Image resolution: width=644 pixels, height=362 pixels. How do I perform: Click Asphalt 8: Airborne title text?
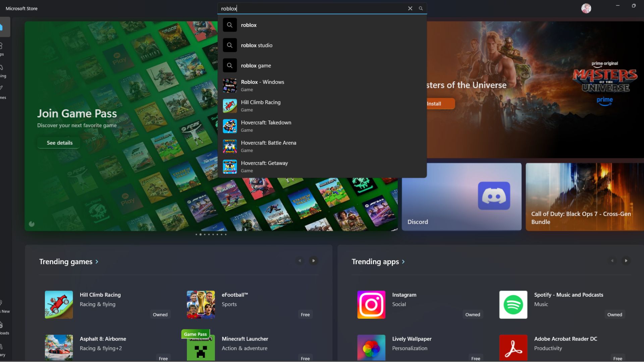103,339
